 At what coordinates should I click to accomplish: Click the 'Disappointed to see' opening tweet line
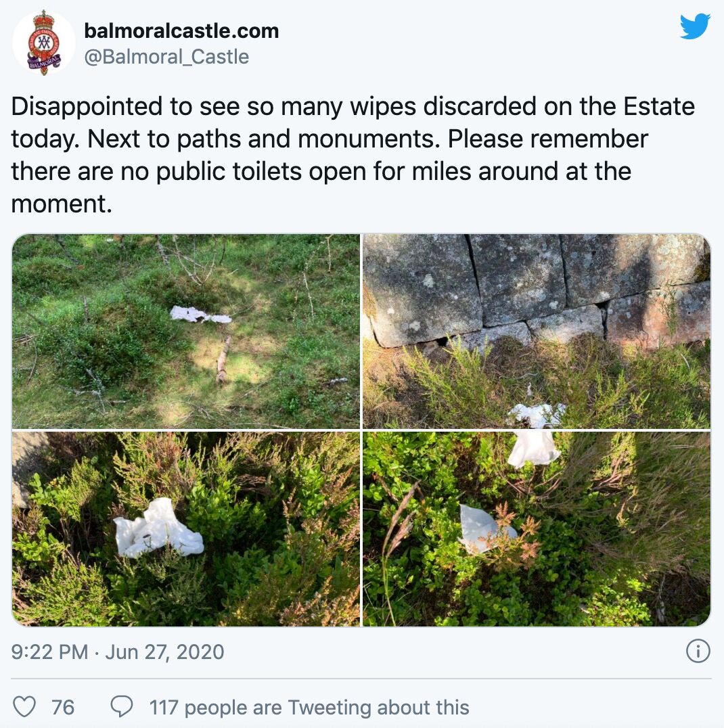coord(353,106)
